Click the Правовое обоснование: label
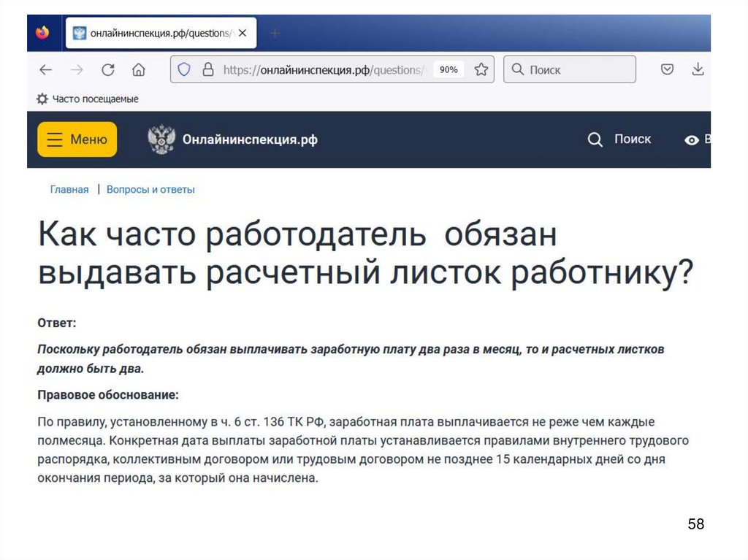 pos(108,395)
